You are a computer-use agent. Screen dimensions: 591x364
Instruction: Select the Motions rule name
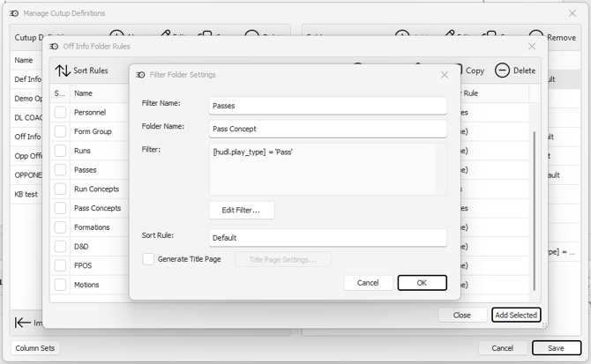click(86, 285)
